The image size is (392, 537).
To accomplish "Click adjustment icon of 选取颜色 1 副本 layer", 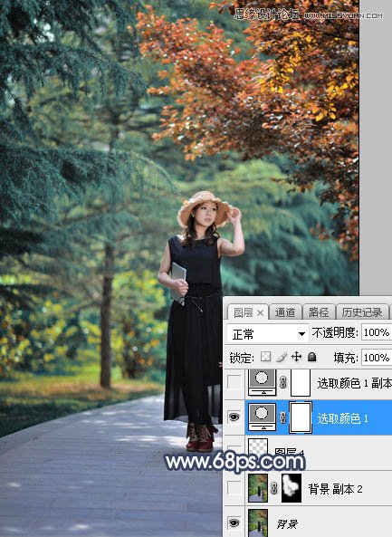I will (262, 382).
